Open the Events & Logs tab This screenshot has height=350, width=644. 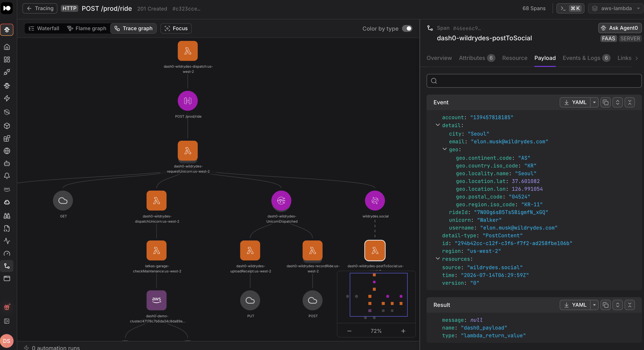coord(586,58)
